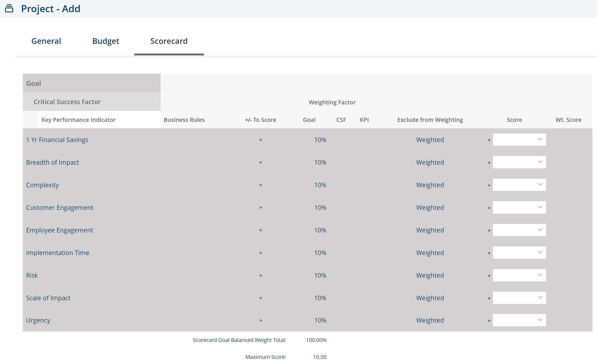Select the Implementation Time indicator
Screen dimensions: 597x364
coord(58,253)
